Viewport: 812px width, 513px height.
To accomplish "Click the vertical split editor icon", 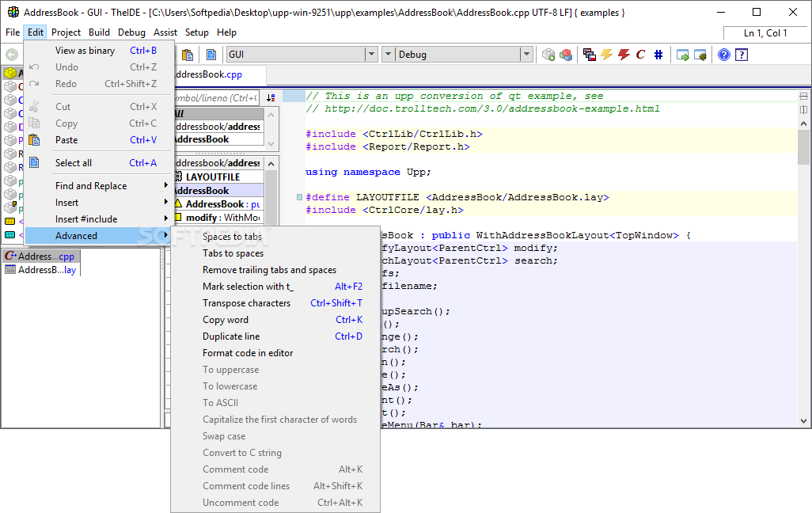I will (803, 109).
